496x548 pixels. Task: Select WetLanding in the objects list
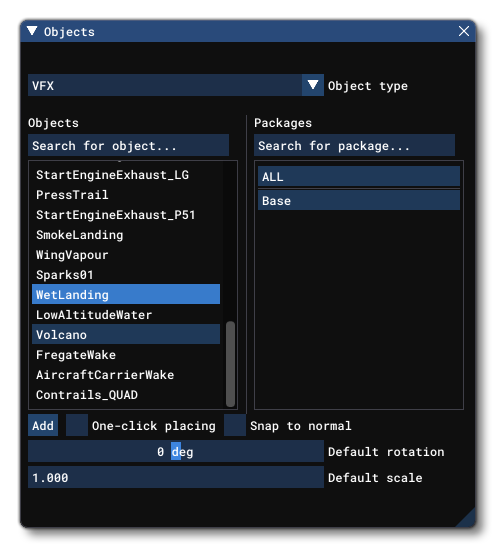(126, 294)
